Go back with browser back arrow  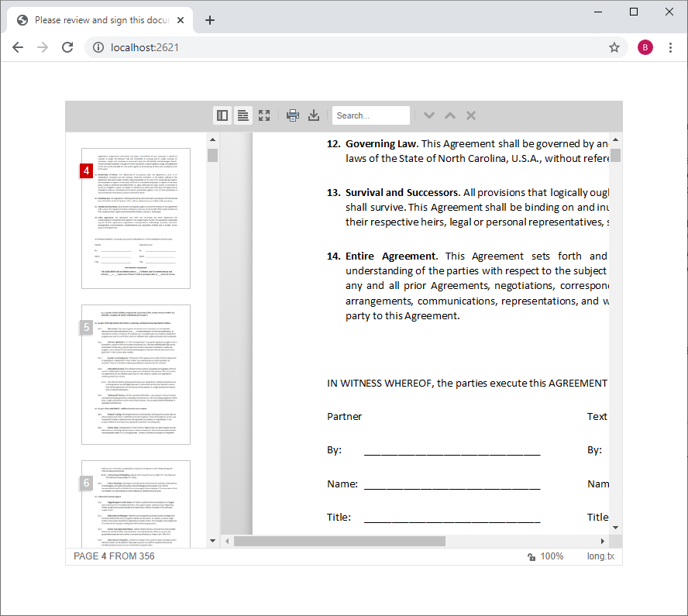(18, 47)
